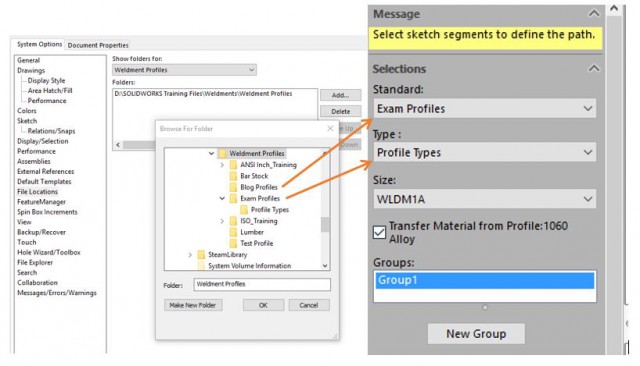Select the Weldment Profiles folder

[x=257, y=154]
